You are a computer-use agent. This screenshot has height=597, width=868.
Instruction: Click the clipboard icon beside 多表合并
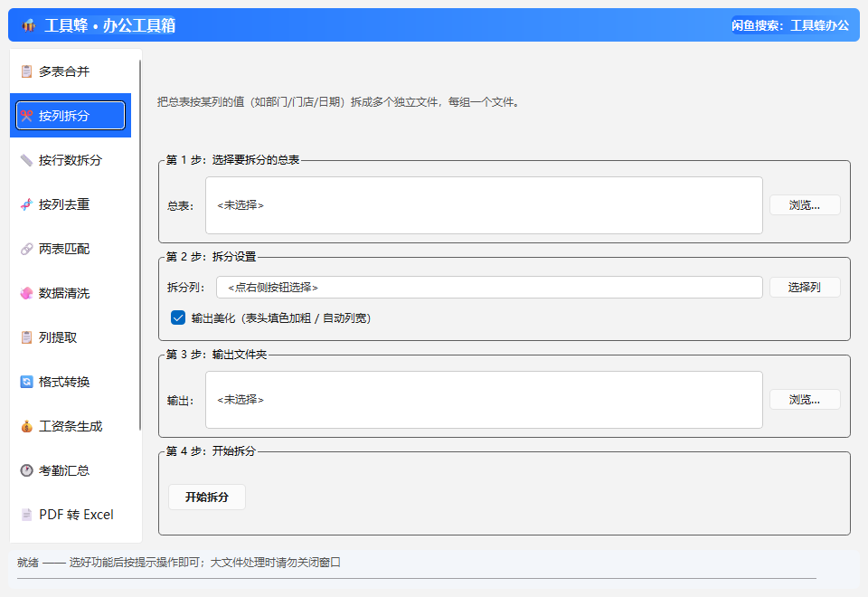(x=26, y=71)
